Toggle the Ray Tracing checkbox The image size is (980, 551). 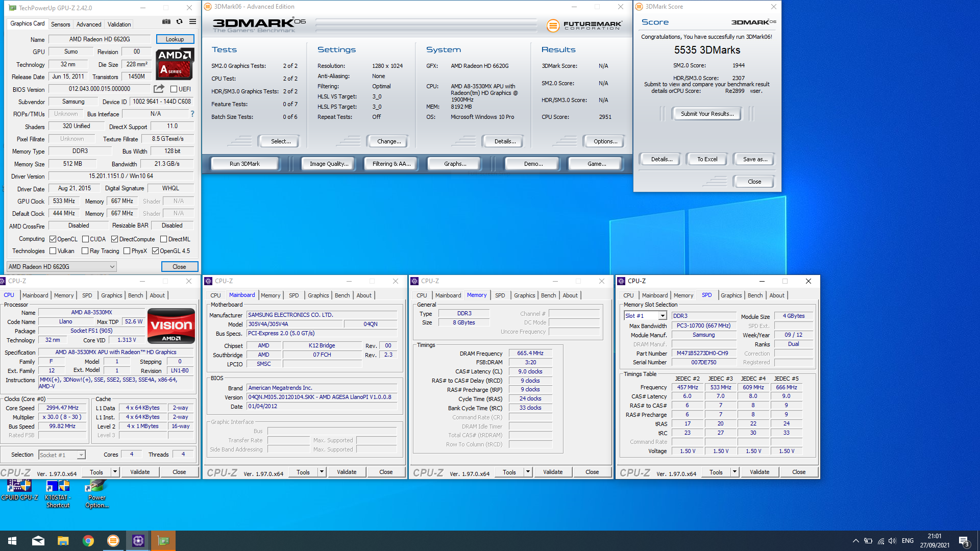point(85,251)
